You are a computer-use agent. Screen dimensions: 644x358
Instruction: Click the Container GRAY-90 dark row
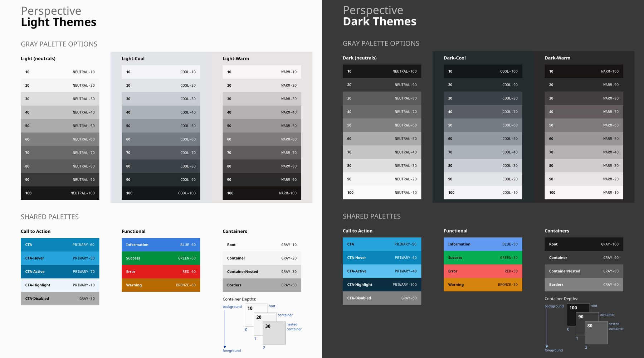584,258
